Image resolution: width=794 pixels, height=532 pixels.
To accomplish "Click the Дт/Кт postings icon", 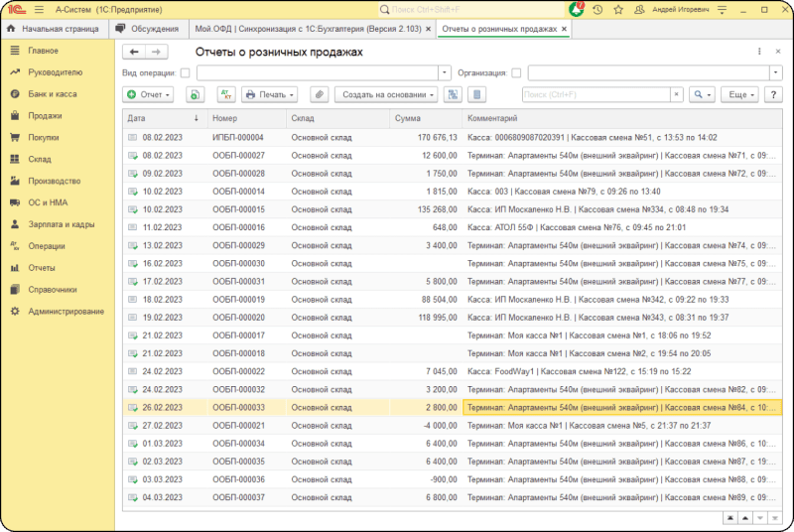I will (225, 94).
